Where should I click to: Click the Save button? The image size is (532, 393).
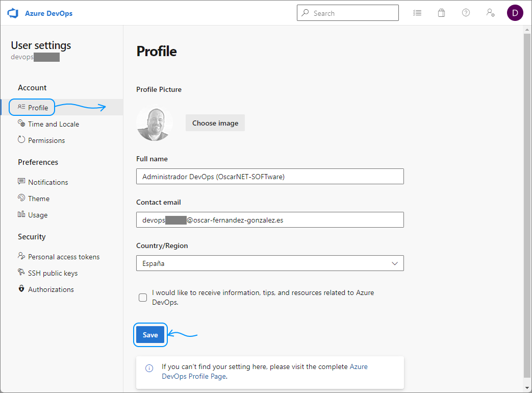(x=150, y=335)
